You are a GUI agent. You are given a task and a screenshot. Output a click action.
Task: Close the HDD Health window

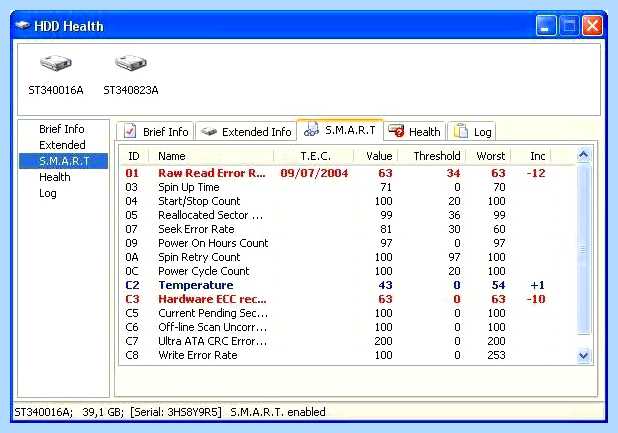(592, 26)
